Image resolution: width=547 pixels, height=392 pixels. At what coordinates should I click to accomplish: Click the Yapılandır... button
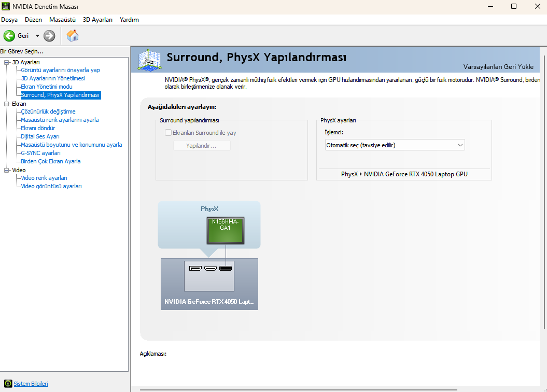coord(202,145)
